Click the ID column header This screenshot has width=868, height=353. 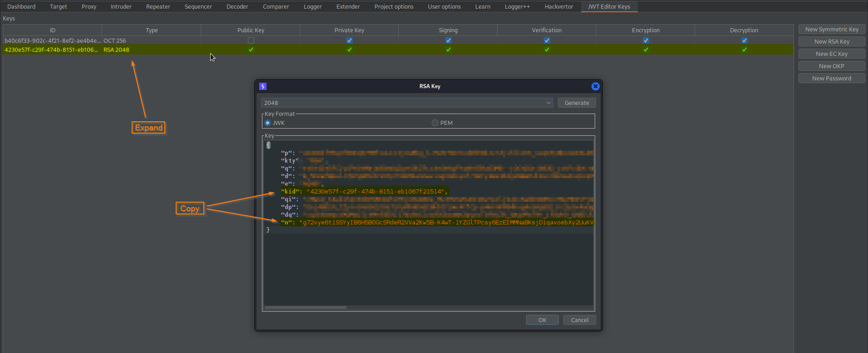tap(53, 30)
